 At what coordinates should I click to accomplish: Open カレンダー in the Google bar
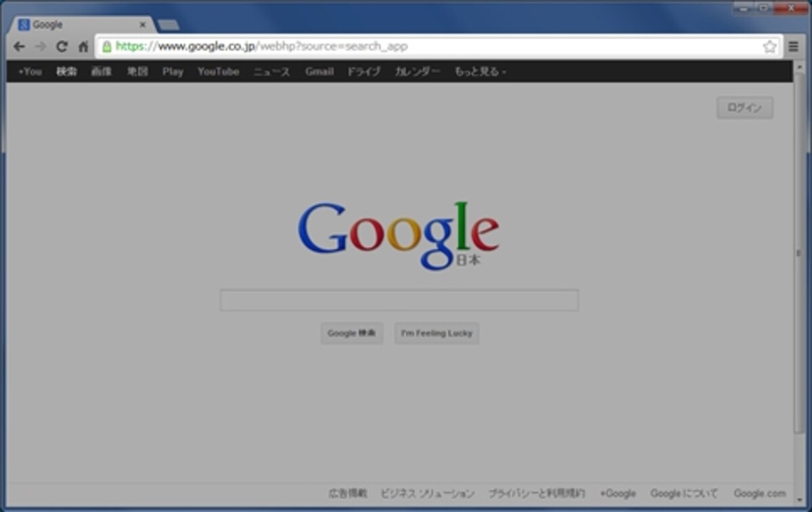(418, 72)
